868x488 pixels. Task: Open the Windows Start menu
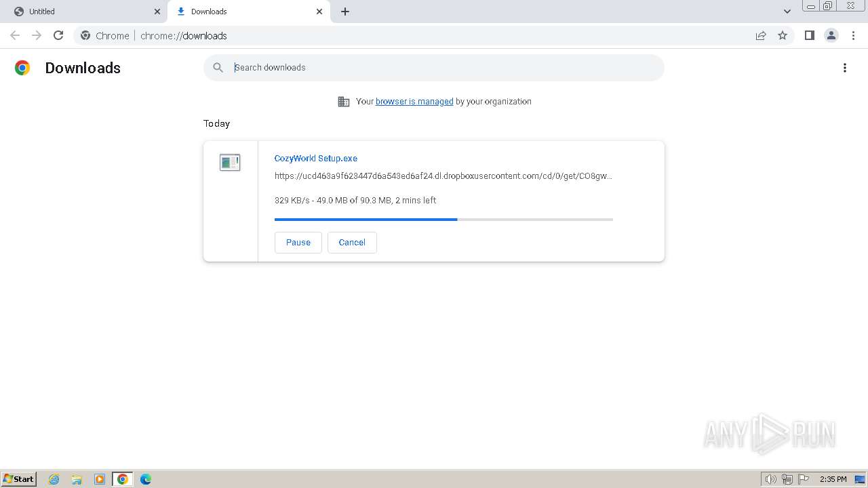point(19,479)
